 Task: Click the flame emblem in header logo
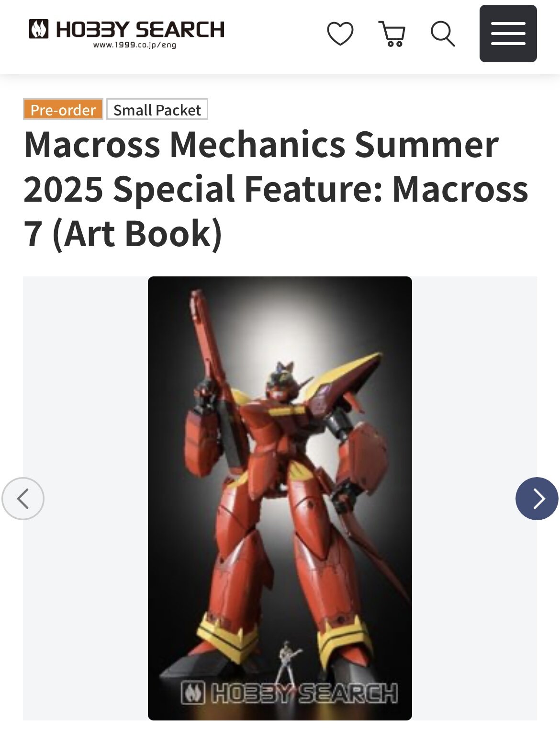coord(39,29)
